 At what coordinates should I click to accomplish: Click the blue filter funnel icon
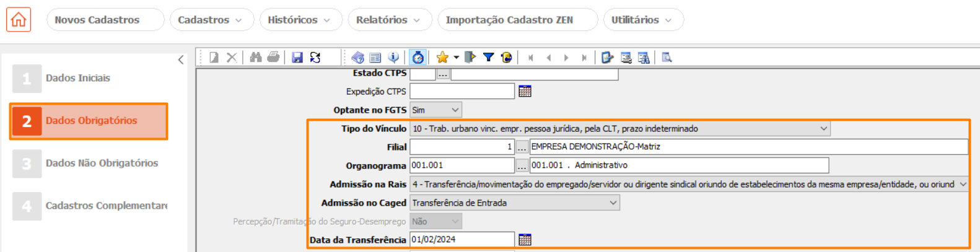coord(488,58)
